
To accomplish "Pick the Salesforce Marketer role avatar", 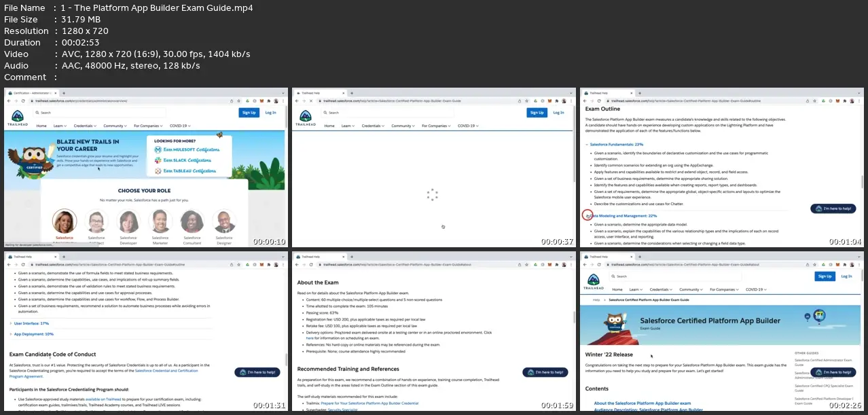I will point(160,221).
